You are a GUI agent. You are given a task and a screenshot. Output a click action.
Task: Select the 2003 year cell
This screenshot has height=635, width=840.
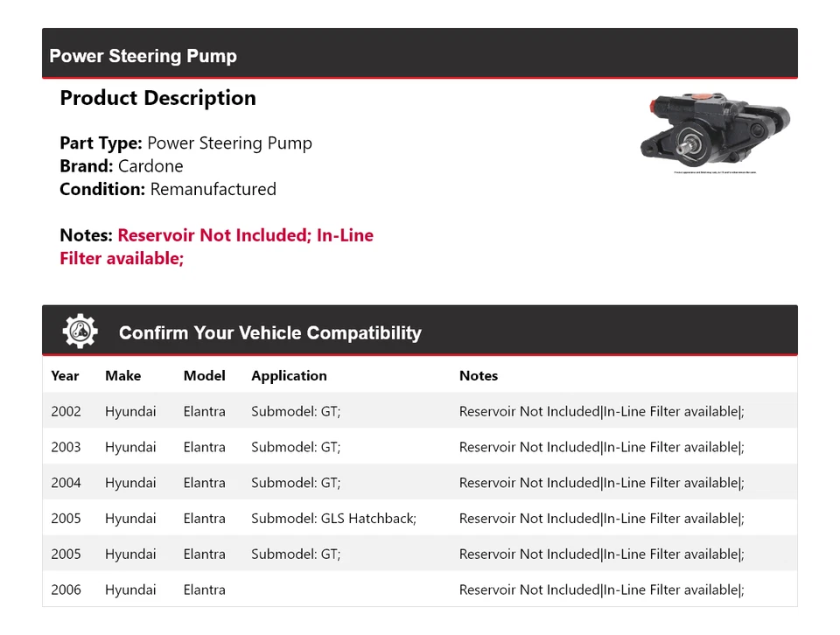(66, 447)
